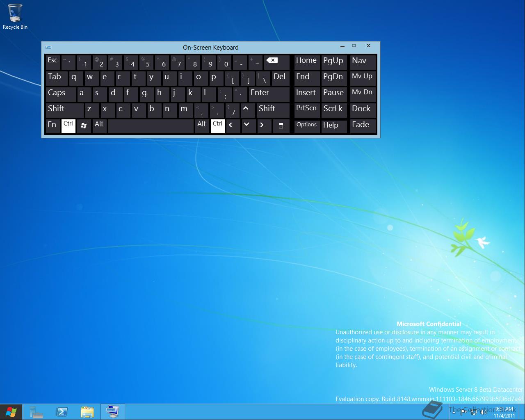
Task: Toggle the right Ctrl key
Action: coord(217,126)
